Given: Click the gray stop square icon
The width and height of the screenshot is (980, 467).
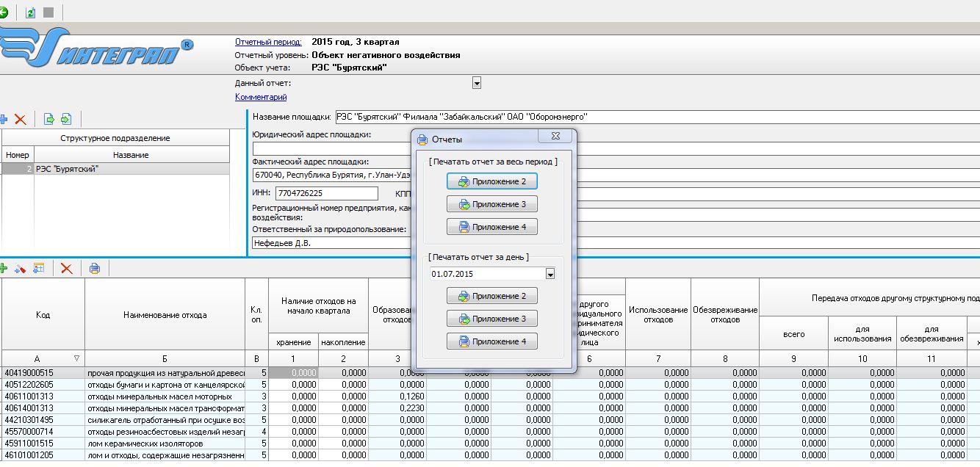Looking at the screenshot, I should click(x=48, y=12).
